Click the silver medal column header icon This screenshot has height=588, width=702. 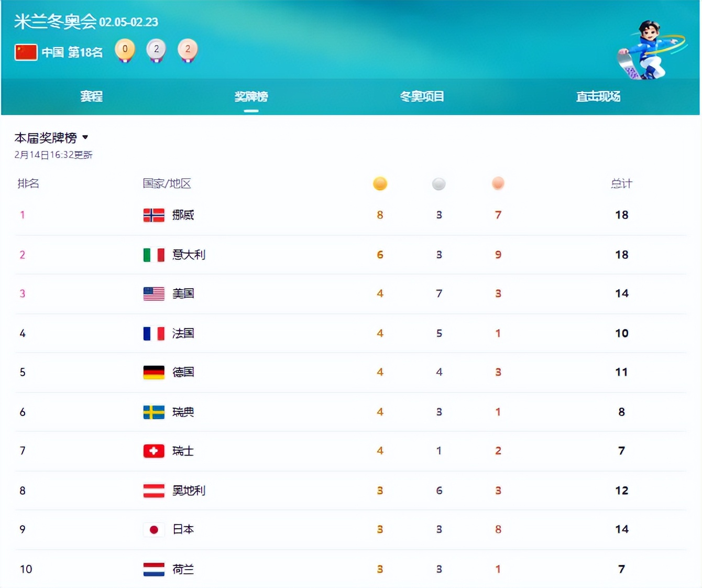coord(439,183)
